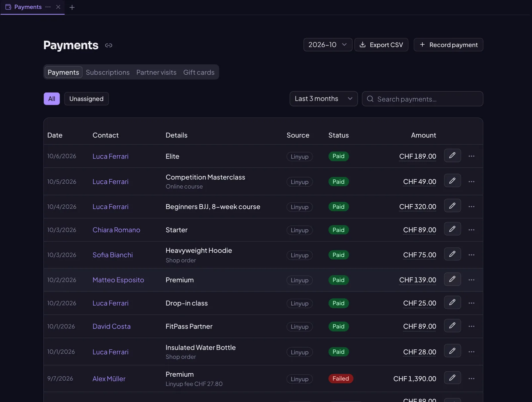Click the Amount column header
This screenshot has width=532, height=402.
(x=424, y=135)
